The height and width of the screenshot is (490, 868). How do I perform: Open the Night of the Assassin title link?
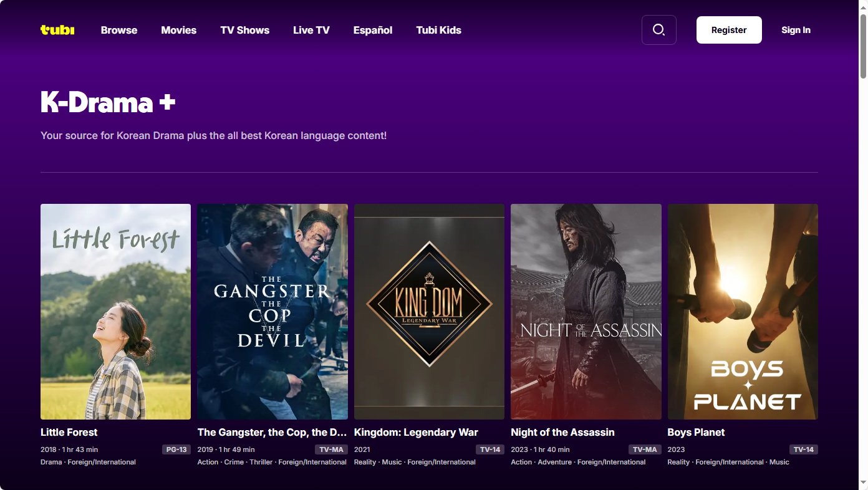562,432
